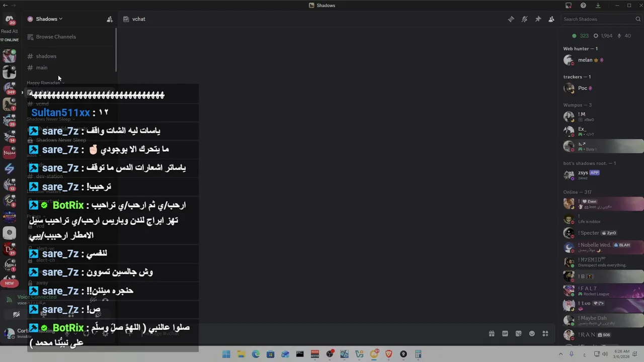Viewport: 644px width, 362px height.
Task: Open Nobelle Wed. member profile
Action: [601, 247]
